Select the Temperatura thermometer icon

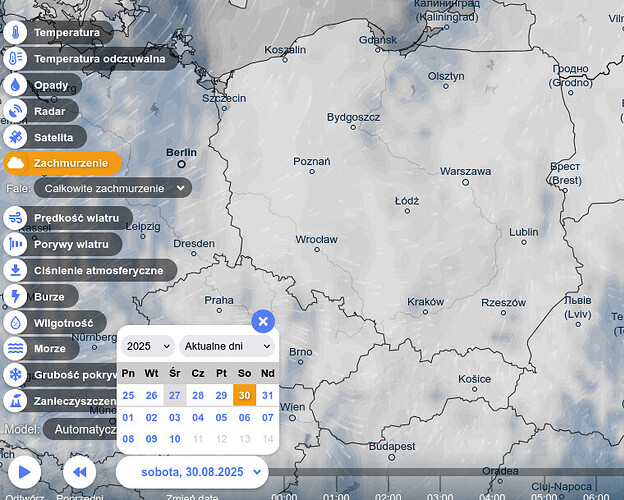(16, 32)
